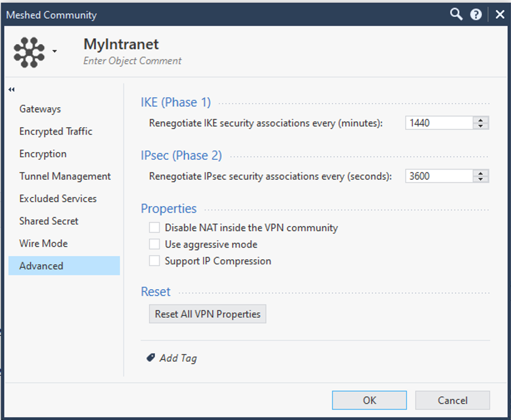
Task: Select the Advanced page
Action: [x=64, y=266]
